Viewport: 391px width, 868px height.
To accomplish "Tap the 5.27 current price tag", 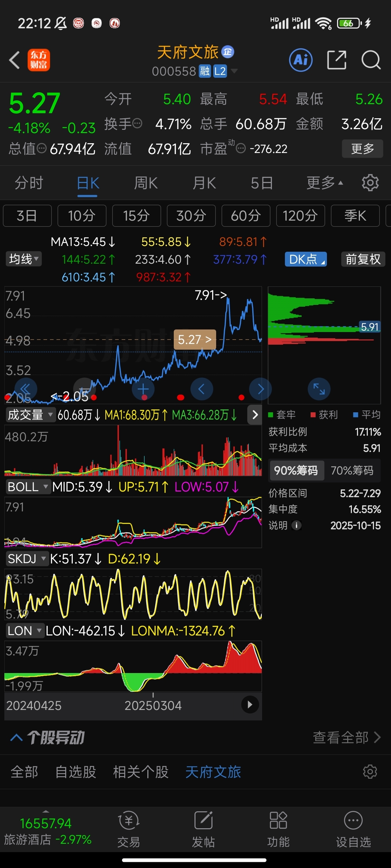I will (x=195, y=340).
